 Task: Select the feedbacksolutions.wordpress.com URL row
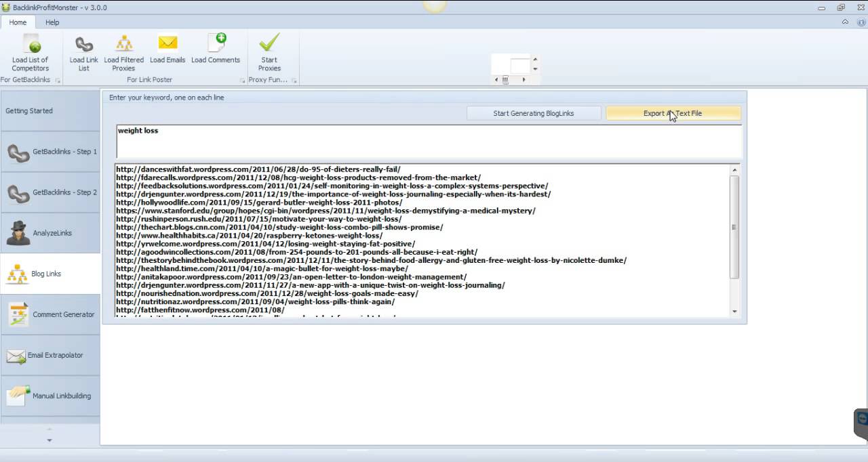click(x=332, y=186)
